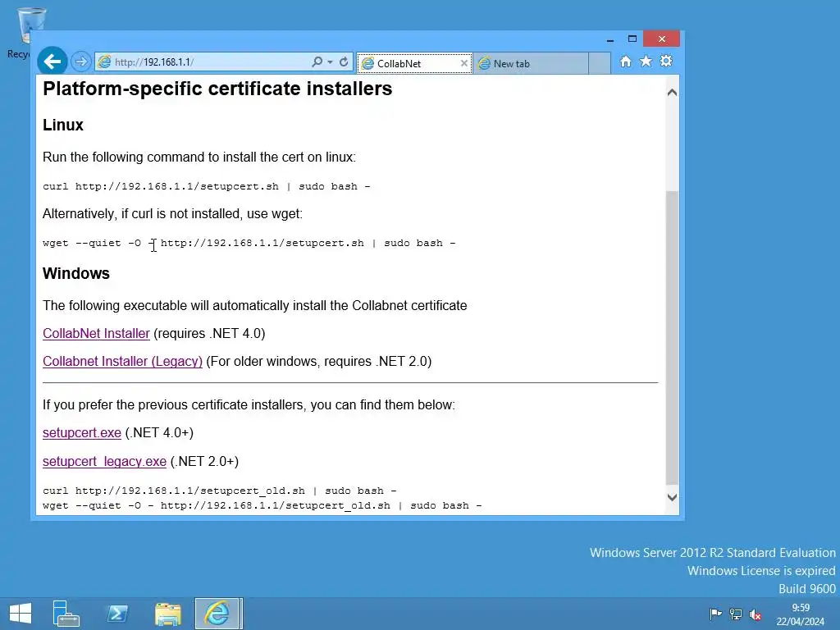Click the Internet Explorer taskbar icon
The width and height of the screenshot is (840, 630).
click(x=218, y=614)
